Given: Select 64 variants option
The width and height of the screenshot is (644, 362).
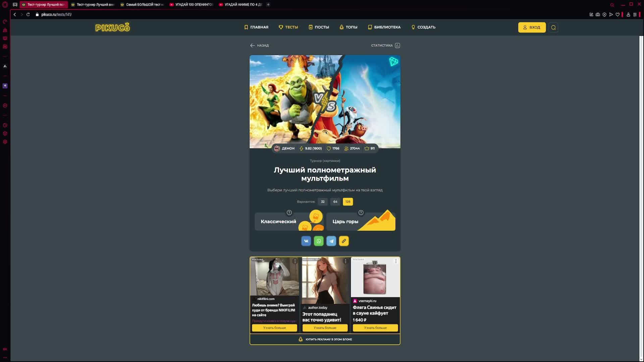Looking at the screenshot, I should pyautogui.click(x=335, y=201).
